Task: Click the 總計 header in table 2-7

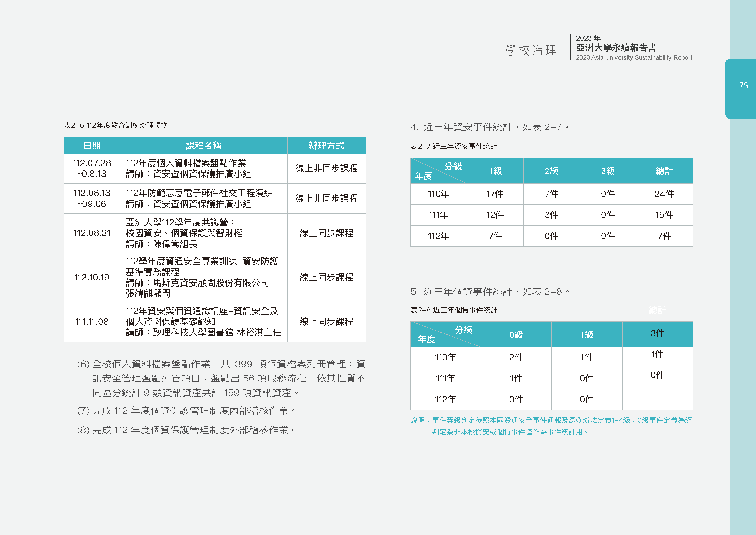Action: (x=664, y=171)
